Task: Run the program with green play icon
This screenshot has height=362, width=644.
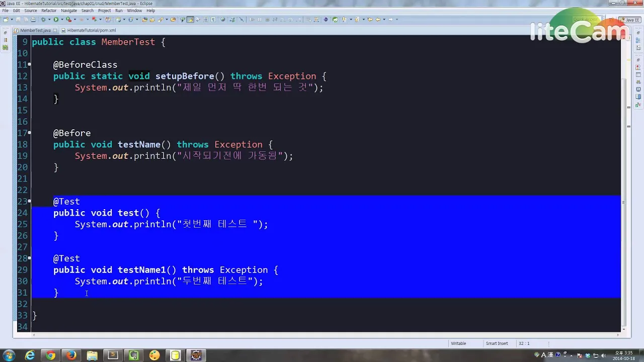Action: tap(56, 20)
